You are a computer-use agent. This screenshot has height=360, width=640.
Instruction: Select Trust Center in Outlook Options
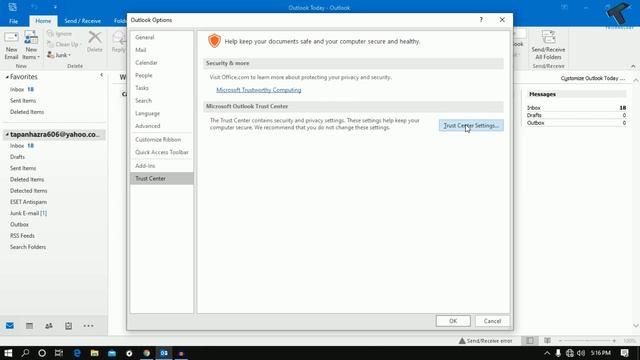pos(162,178)
